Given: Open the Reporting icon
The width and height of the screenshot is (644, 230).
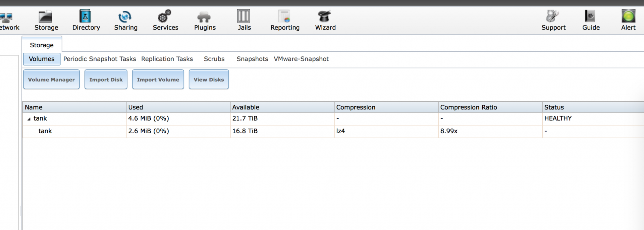Looking at the screenshot, I should [284, 16].
